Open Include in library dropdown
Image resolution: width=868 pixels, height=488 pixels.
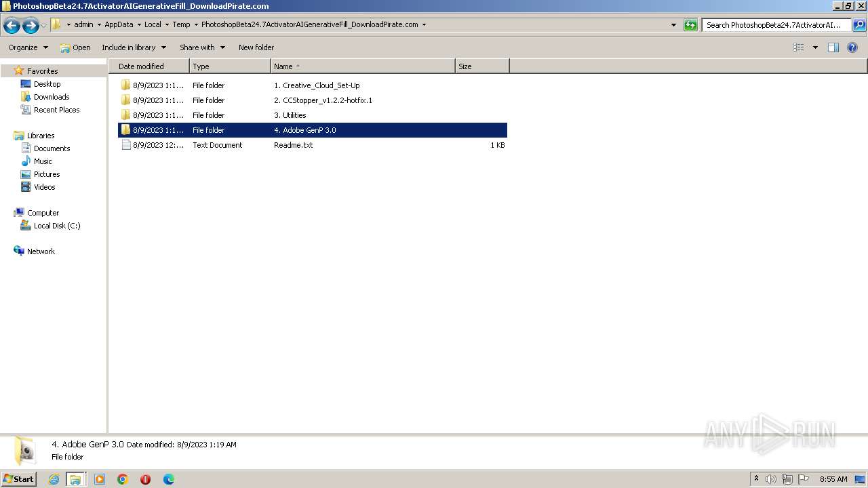(134, 47)
